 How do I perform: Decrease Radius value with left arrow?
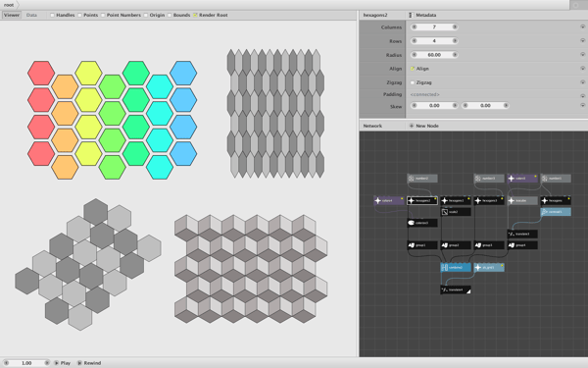(x=414, y=55)
